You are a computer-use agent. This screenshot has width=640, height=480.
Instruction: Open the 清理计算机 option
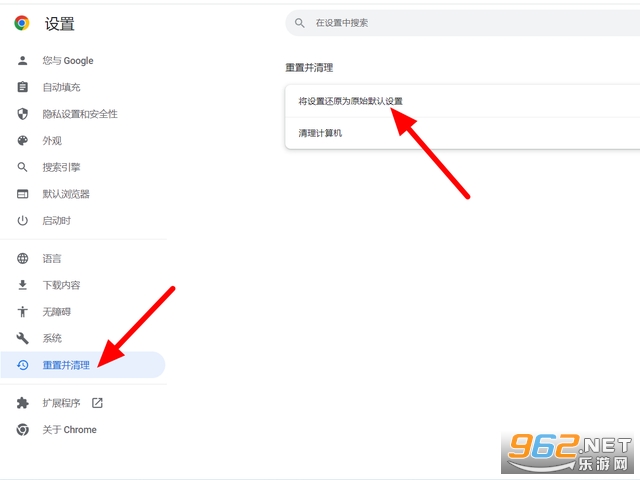click(x=321, y=133)
